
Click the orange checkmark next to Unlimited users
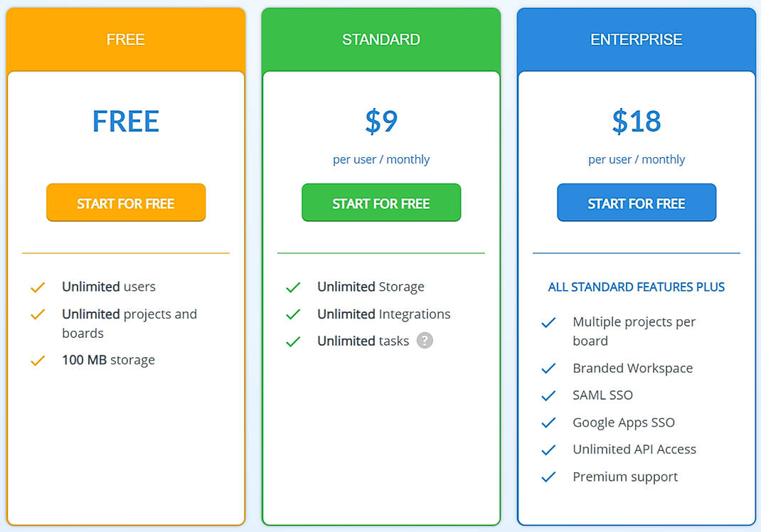pos(38,287)
